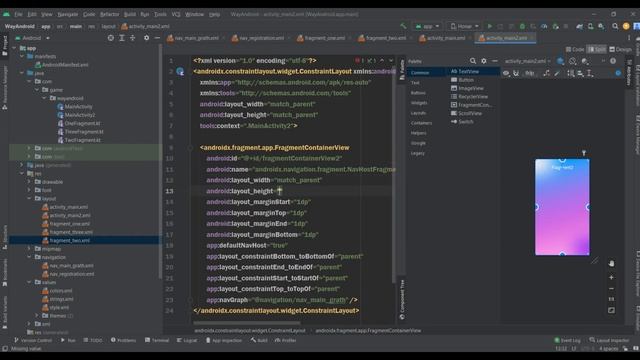Image resolution: width=640 pixels, height=360 pixels.
Task: Open the VCS menu
Action: coord(176,14)
